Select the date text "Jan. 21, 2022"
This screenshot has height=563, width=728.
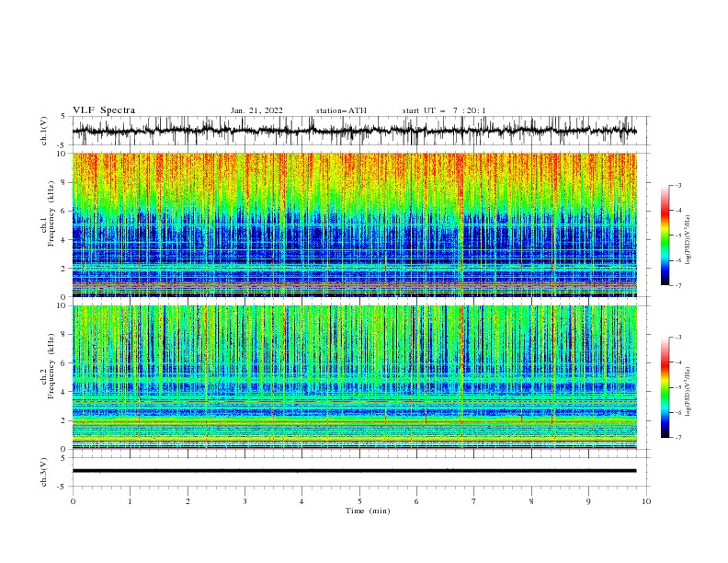click(256, 110)
